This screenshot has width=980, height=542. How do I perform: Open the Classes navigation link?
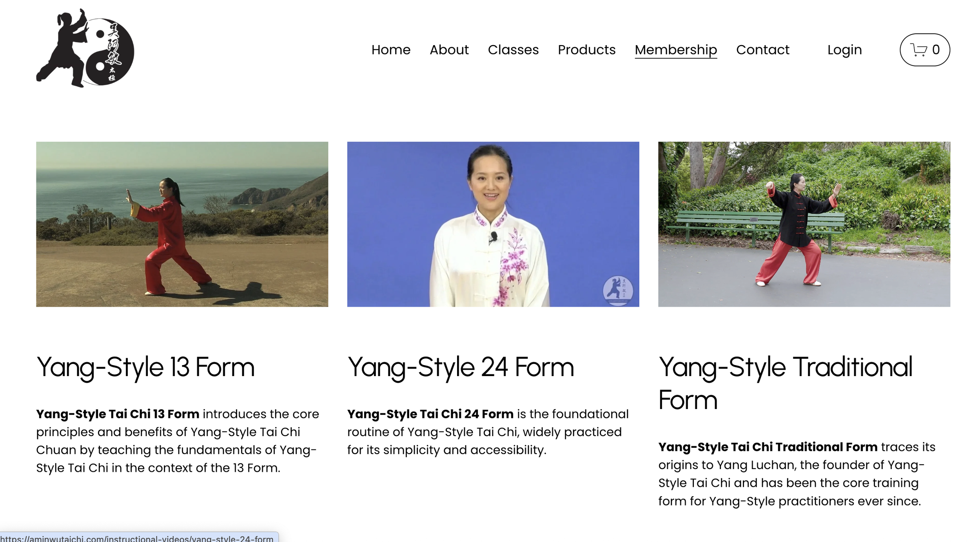513,50
